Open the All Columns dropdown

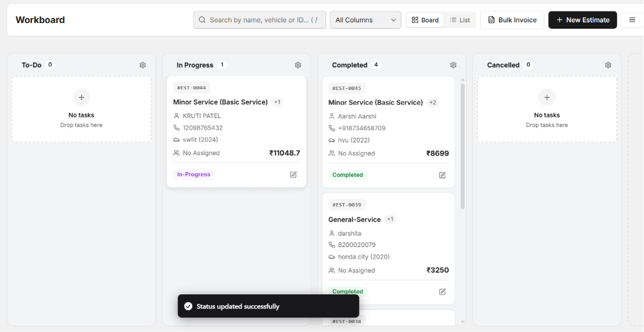(x=366, y=20)
